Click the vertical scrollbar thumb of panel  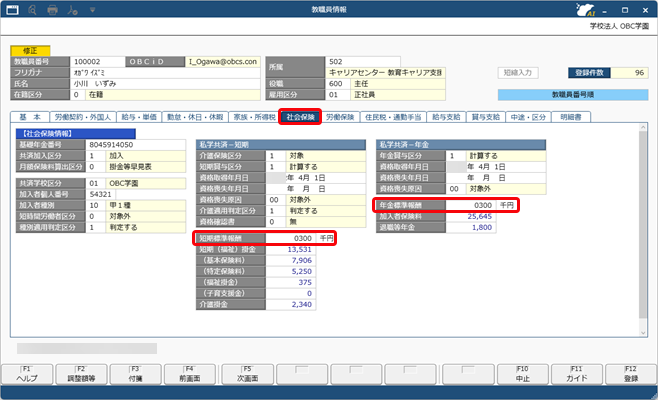643,225
